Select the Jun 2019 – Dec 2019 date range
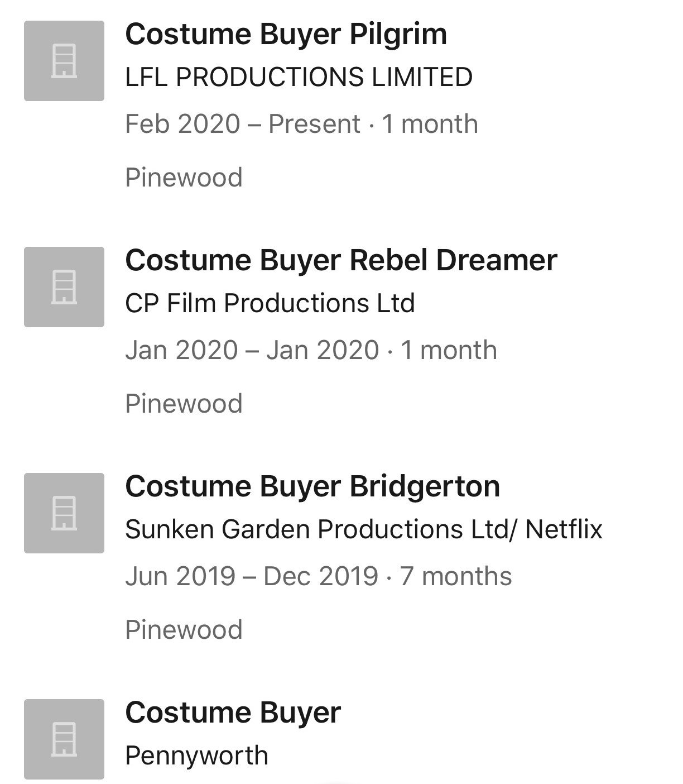This screenshot has width=683, height=784. [251, 576]
